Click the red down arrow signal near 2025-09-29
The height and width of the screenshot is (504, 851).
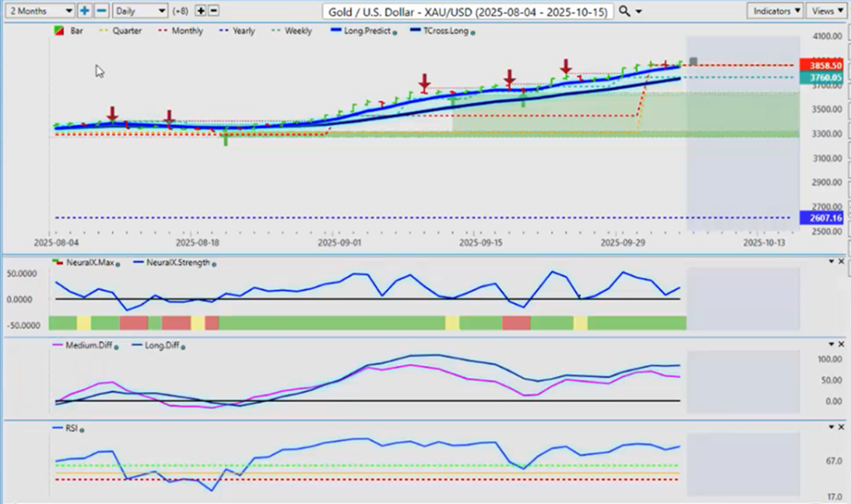pyautogui.click(x=566, y=66)
